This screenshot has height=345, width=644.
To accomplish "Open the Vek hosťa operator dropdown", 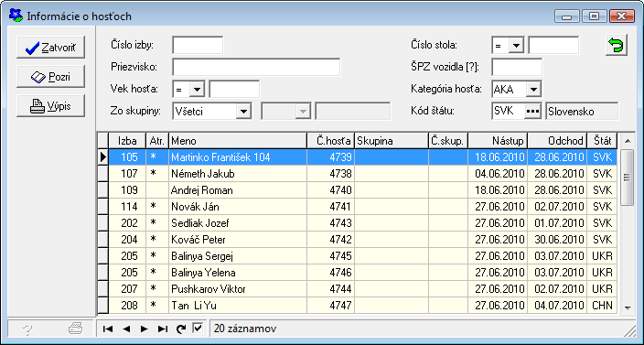I will point(197,90).
